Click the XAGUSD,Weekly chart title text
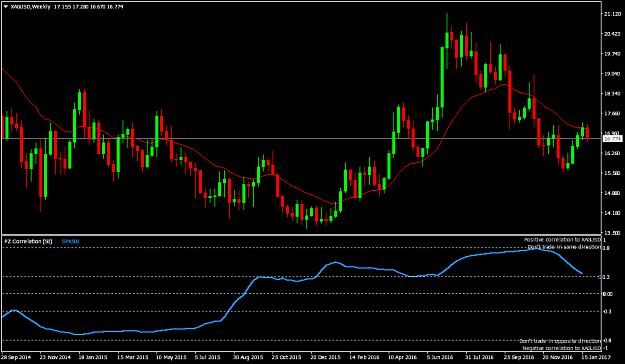625x364 pixels. (30, 7)
